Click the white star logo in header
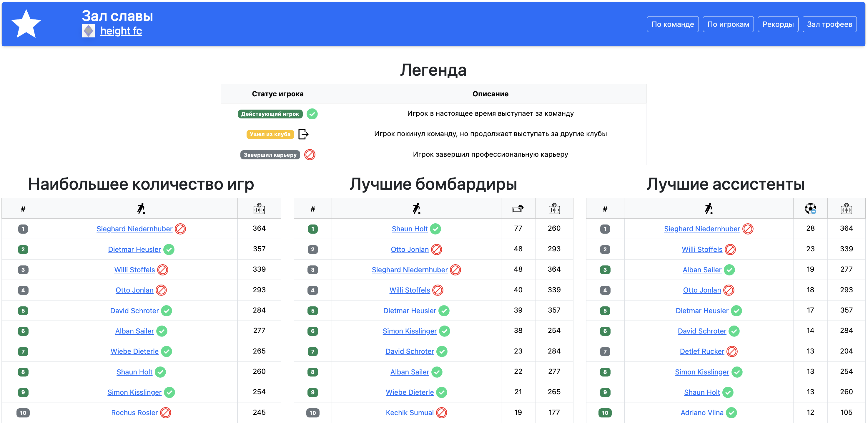The width and height of the screenshot is (868, 426). click(x=26, y=24)
